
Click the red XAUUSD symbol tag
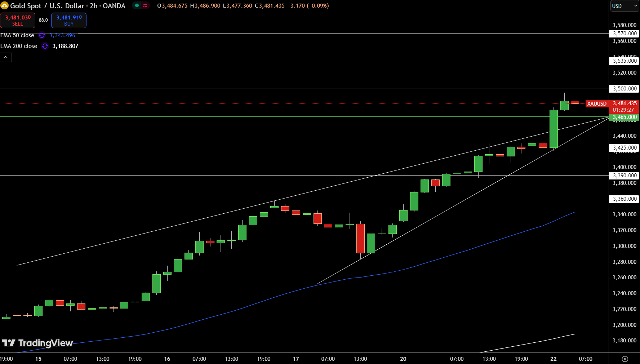tap(597, 104)
